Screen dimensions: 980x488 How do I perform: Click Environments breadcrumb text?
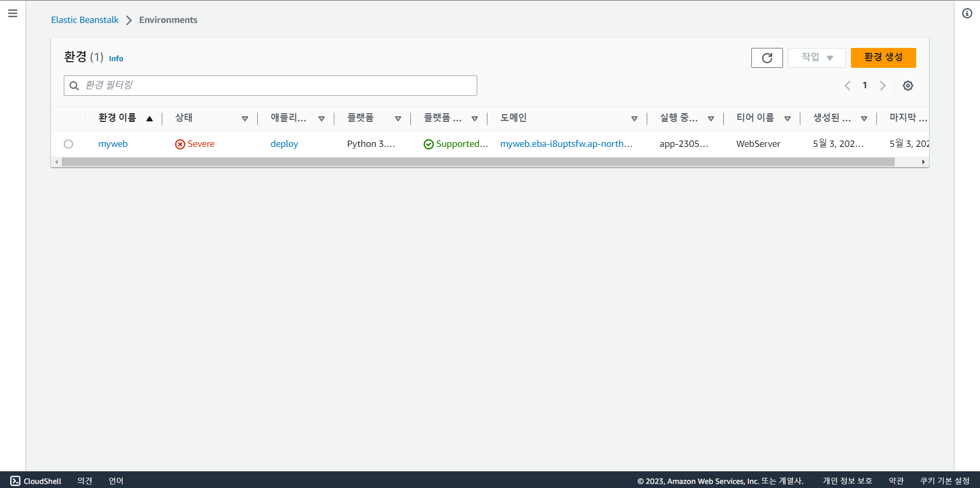tap(168, 20)
